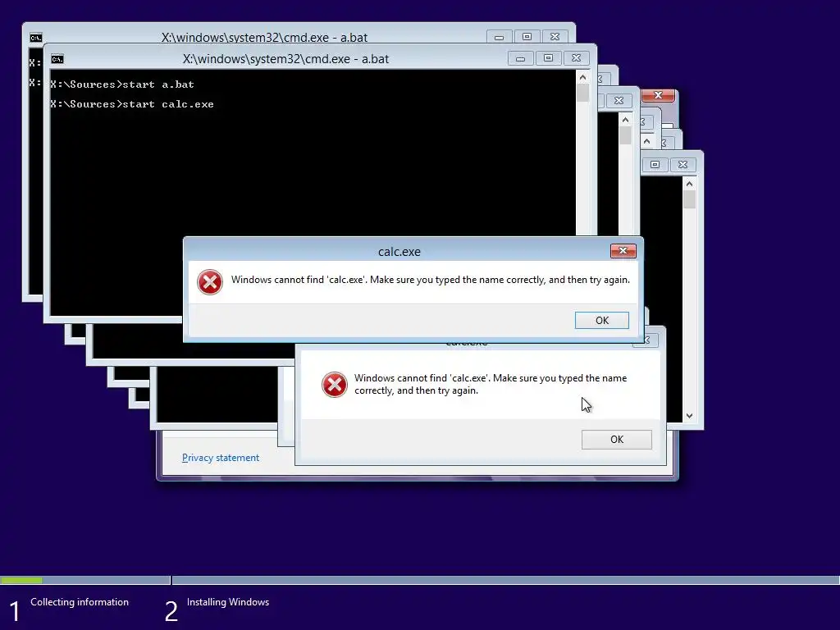Viewport: 840px width, 630px height.
Task: Click scroll-down arrow of far-right console window
Action: [689, 416]
